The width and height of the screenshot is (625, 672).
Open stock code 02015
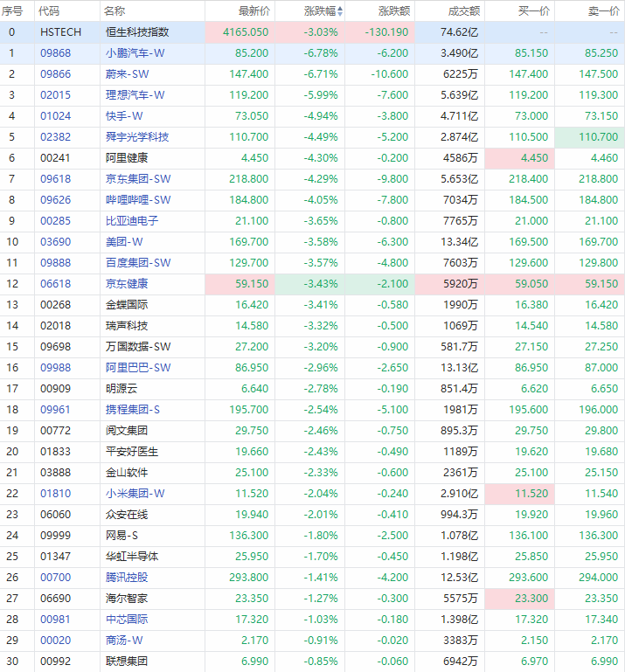56,95
